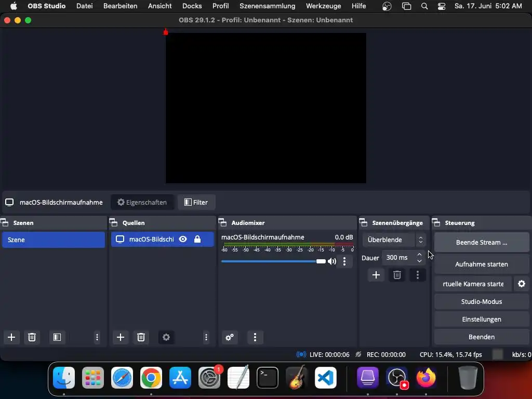This screenshot has width=532, height=399.
Task: Undock the Audiomixer panel icon
Action: [x=222, y=222]
